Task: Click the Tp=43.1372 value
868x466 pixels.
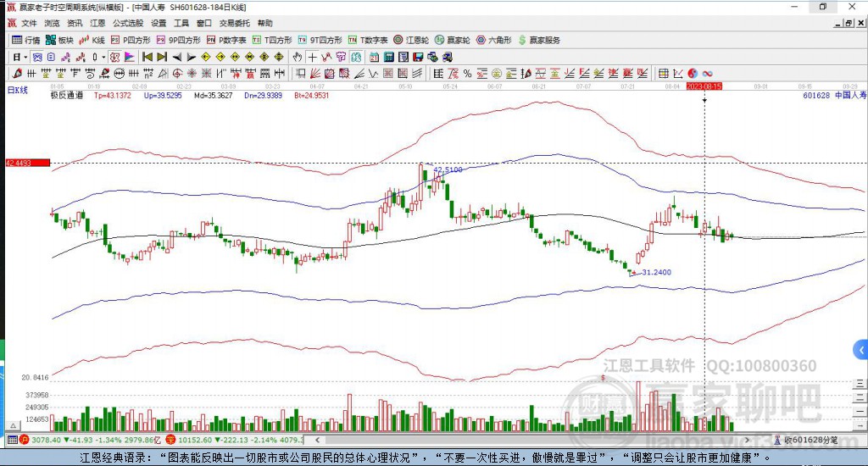Action: coord(113,95)
